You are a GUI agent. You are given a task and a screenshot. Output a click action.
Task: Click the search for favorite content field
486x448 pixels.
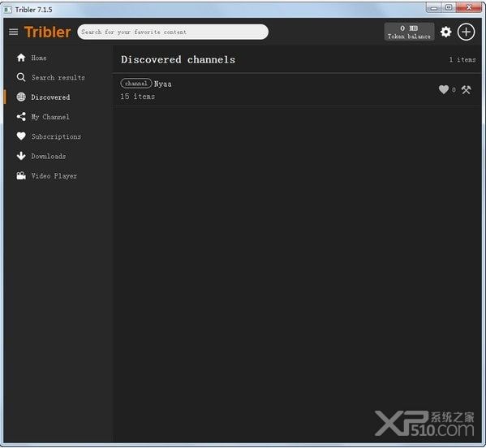point(173,32)
